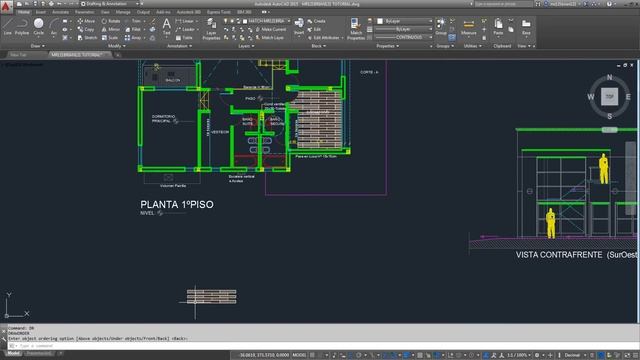
Task: Open the Express Tools ribbon tab
Action: pos(219,12)
